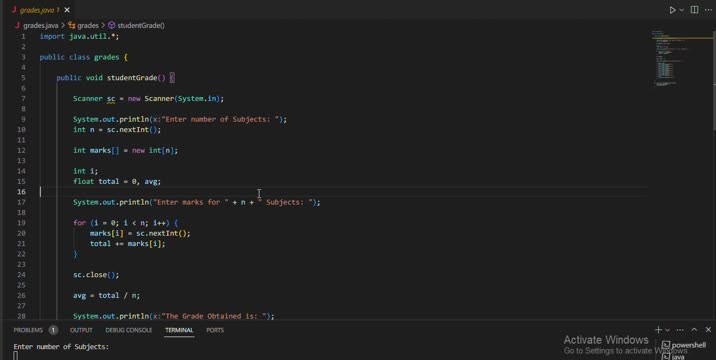Open the OUTPUT panel tab
Image resolution: width=716 pixels, height=360 pixels.
(81, 330)
